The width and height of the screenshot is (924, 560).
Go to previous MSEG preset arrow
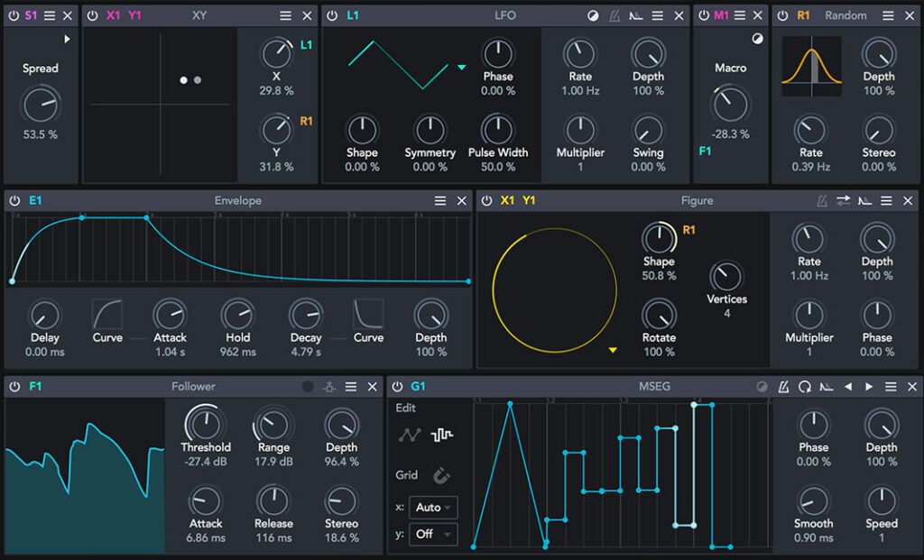848,387
